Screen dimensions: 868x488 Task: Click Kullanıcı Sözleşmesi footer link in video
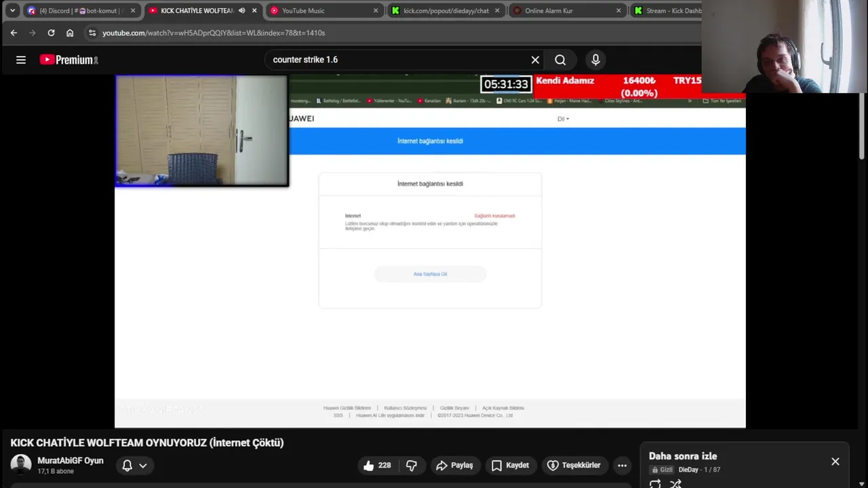[406, 408]
